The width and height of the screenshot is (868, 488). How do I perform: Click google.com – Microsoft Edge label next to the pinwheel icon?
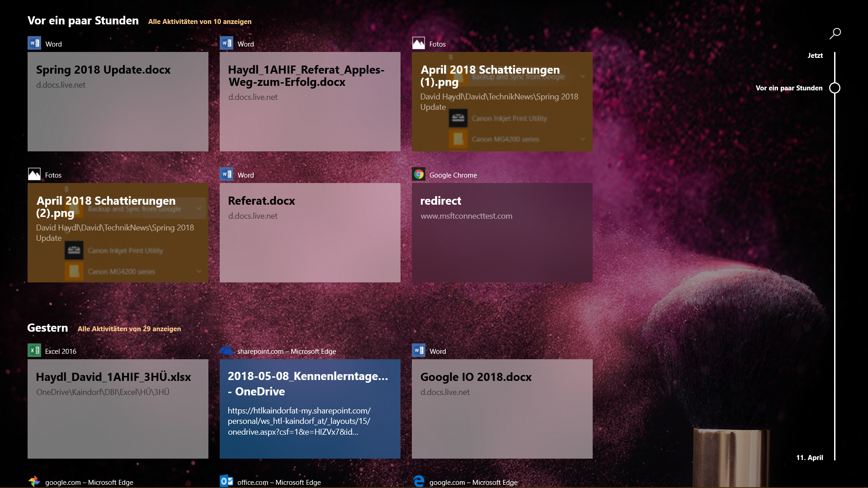[89, 483]
